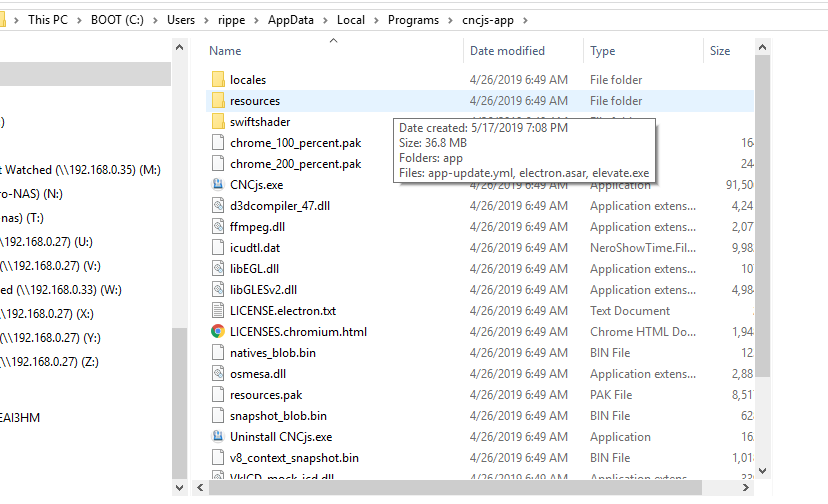This screenshot has width=828, height=504.
Task: Click Text Document type of LICENSE.electron.txt
Action: coord(629,311)
